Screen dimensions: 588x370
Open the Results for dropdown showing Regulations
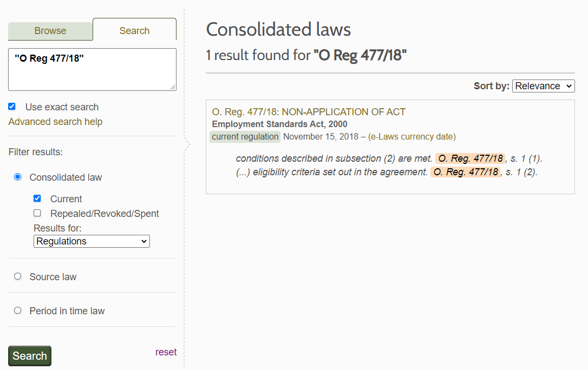(92, 241)
